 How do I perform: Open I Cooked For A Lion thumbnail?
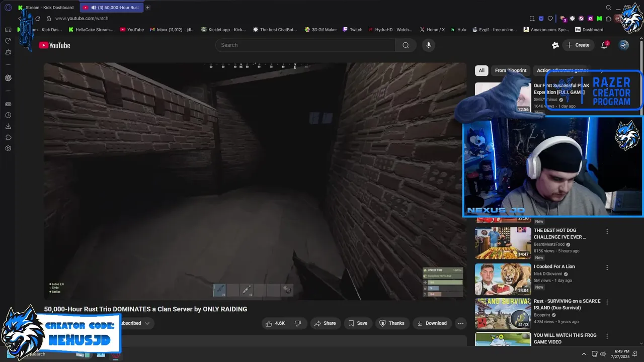503,279
